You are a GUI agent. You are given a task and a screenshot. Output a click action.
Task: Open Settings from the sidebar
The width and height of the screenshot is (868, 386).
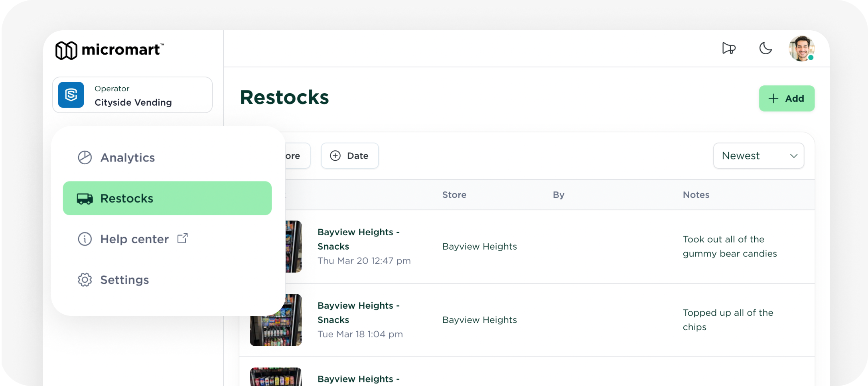pos(124,280)
